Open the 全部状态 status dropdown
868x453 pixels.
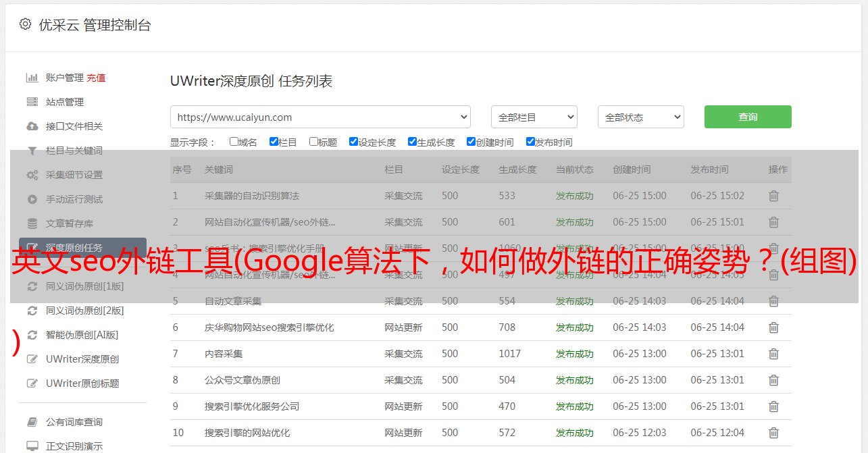640,117
